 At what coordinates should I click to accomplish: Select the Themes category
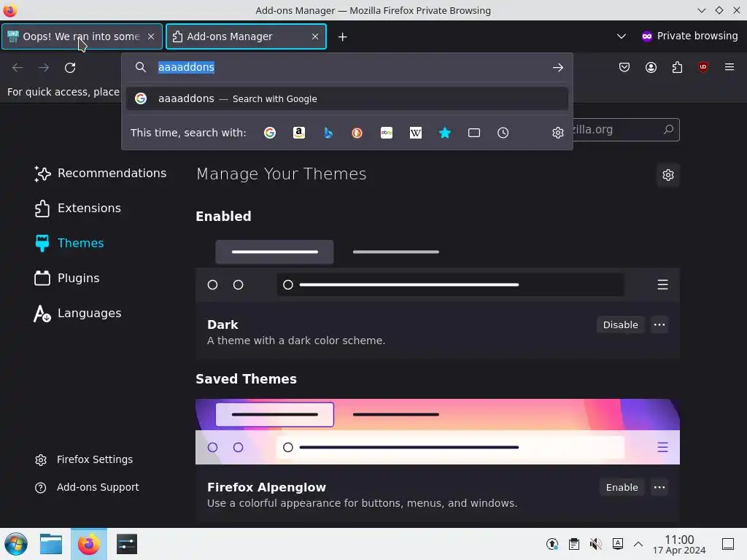point(69,244)
